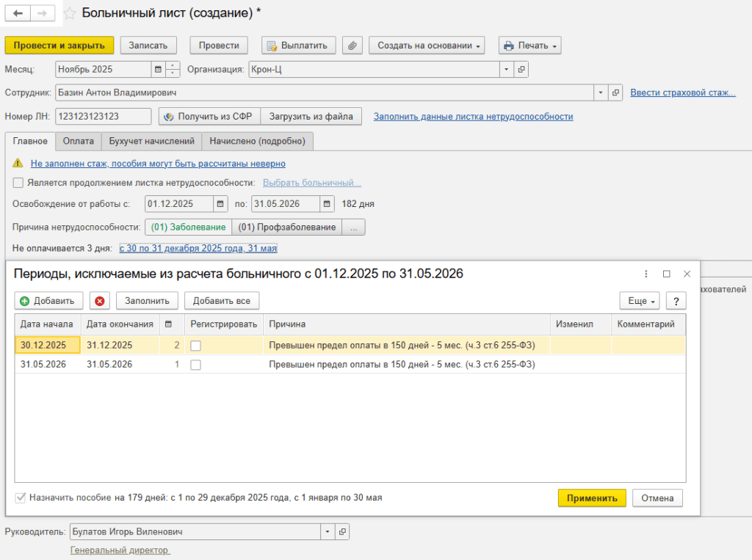Click the paperclip attachments icon
This screenshot has height=560, width=752.
(353, 46)
